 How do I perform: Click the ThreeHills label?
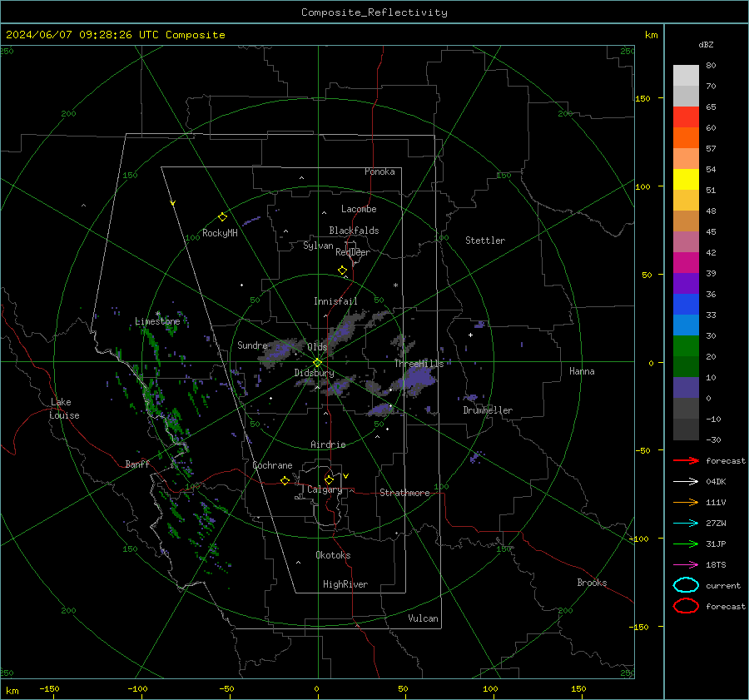point(419,364)
